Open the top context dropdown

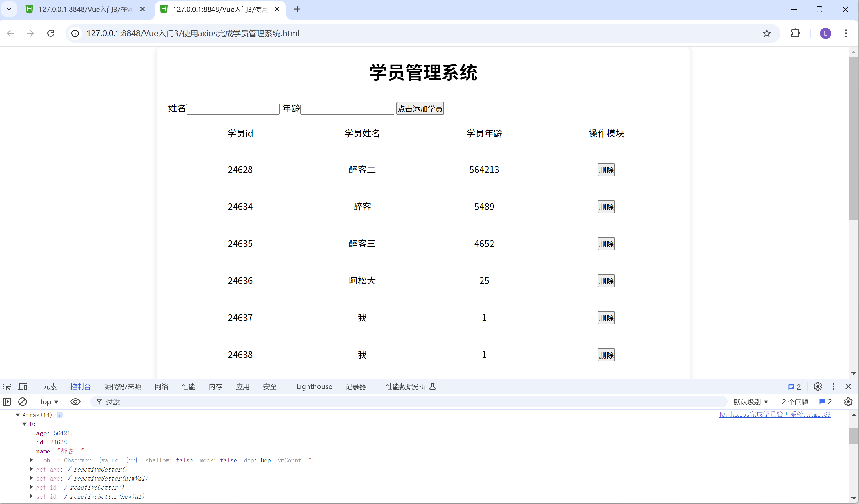49,402
